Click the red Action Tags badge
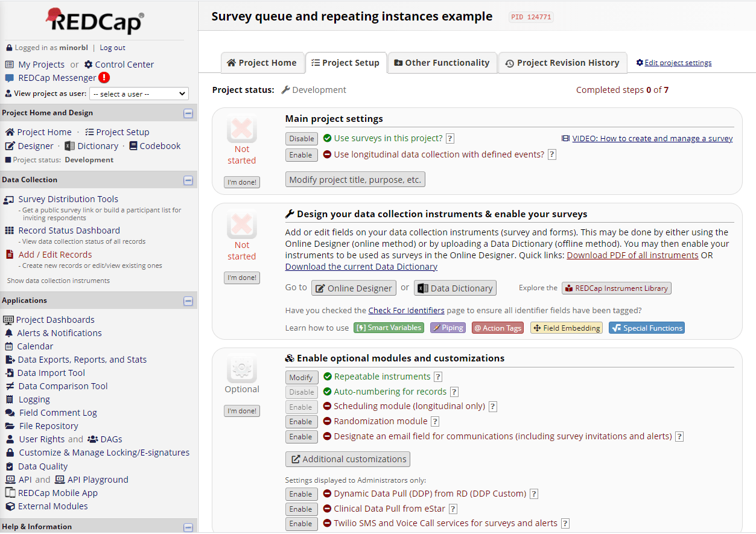 [498, 328]
